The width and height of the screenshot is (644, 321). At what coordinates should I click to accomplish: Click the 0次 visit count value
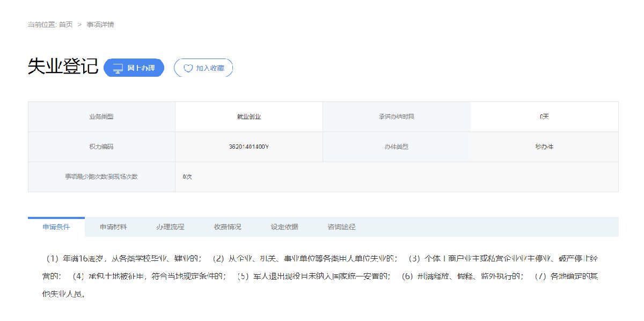pos(187,177)
